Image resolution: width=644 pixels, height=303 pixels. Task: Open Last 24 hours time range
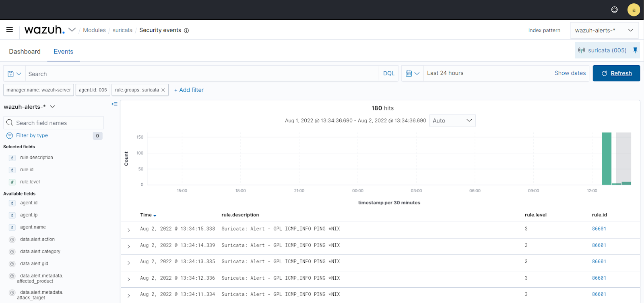click(445, 73)
